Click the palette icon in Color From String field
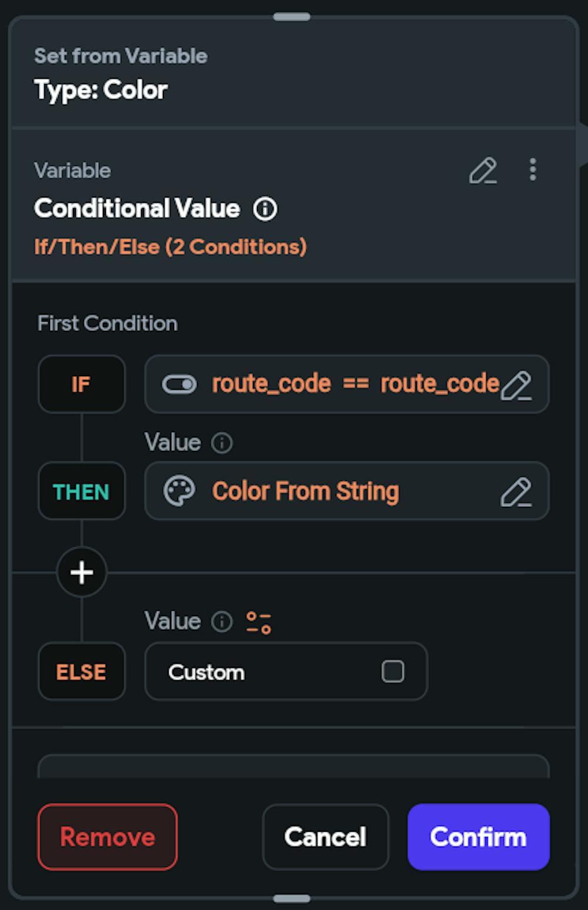This screenshot has width=588, height=910. tap(179, 491)
